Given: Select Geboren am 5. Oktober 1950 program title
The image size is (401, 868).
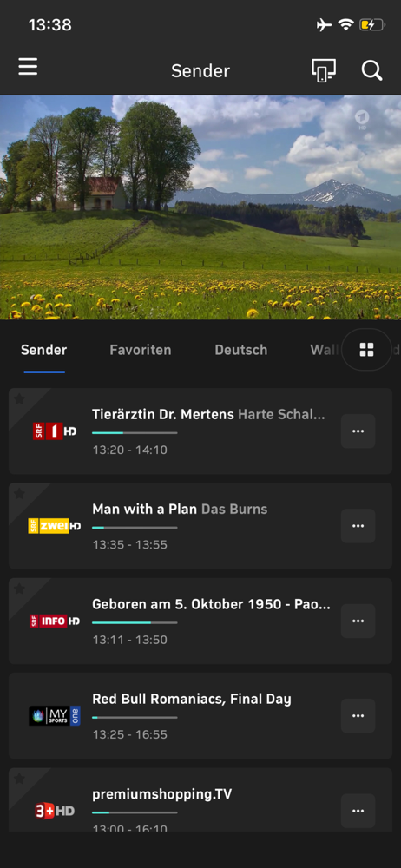Looking at the screenshot, I should [211, 604].
